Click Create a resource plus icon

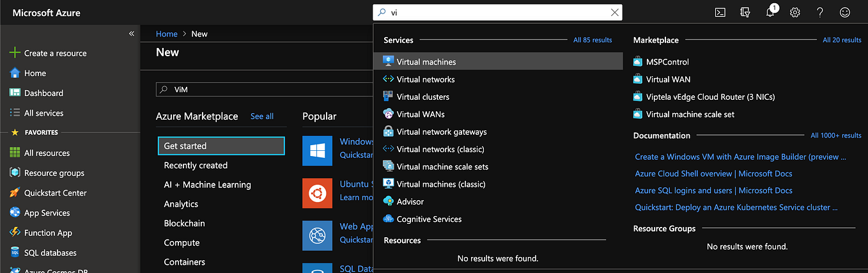pos(15,53)
